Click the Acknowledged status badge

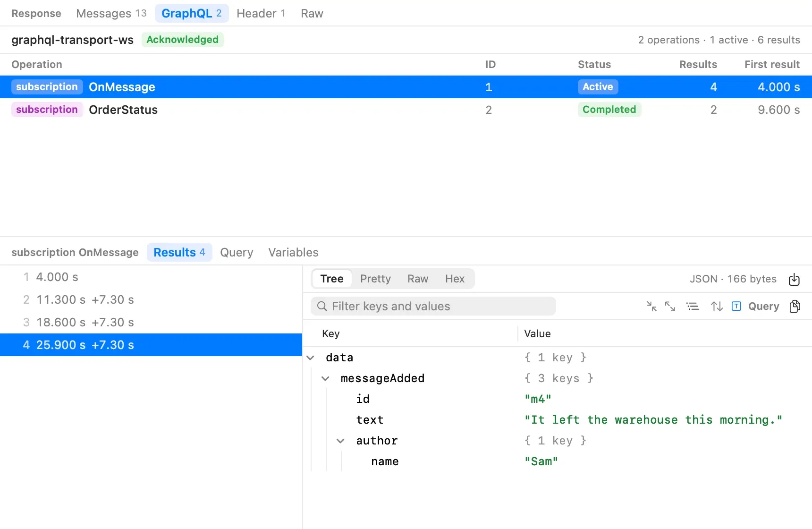point(182,40)
